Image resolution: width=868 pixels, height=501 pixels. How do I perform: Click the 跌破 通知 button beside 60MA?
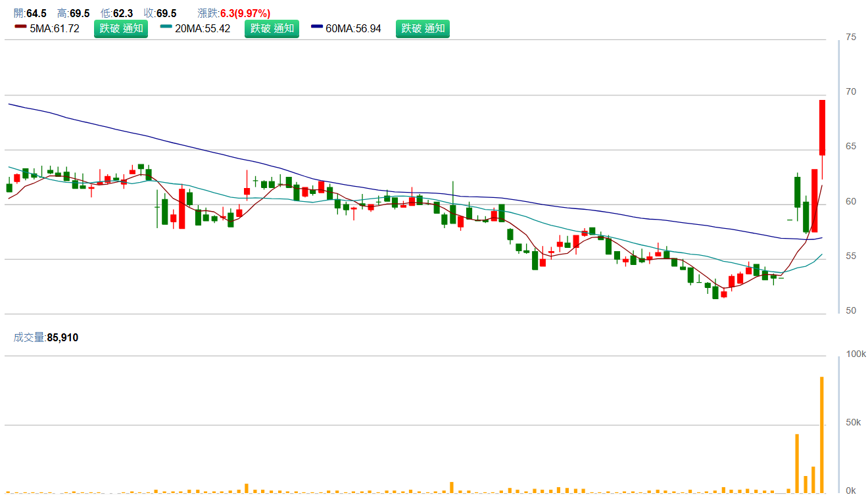coord(423,29)
